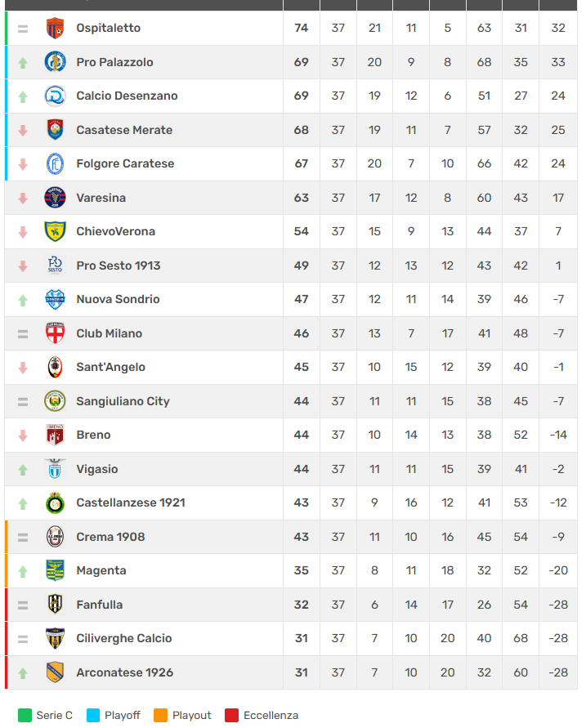Select the Castellanzese 1921 green badge
586x728 pixels.
click(x=55, y=502)
